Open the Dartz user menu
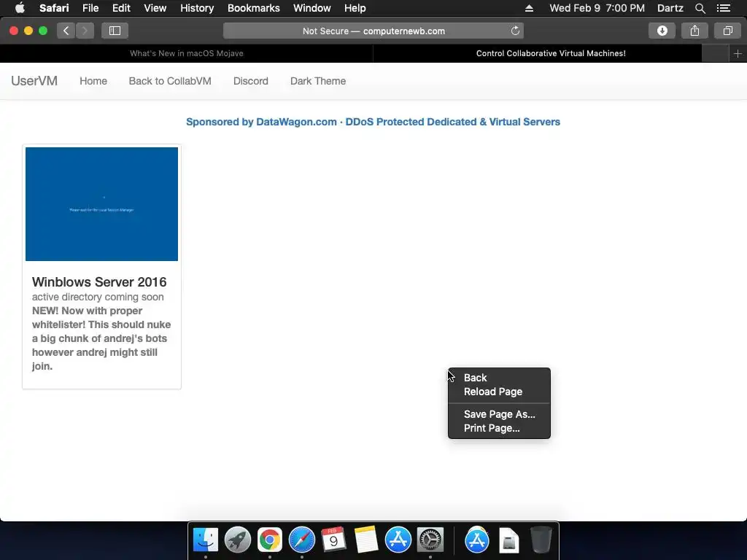The image size is (747, 560). click(670, 8)
